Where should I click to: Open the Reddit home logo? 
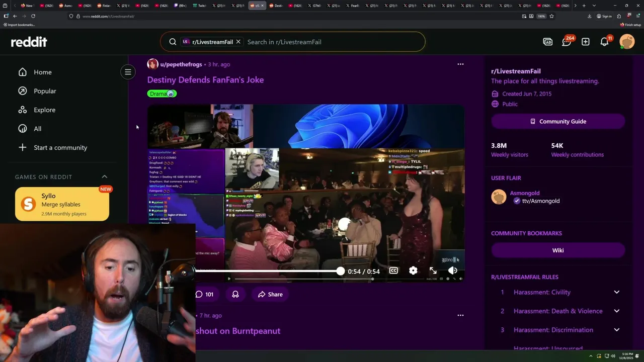(x=29, y=42)
